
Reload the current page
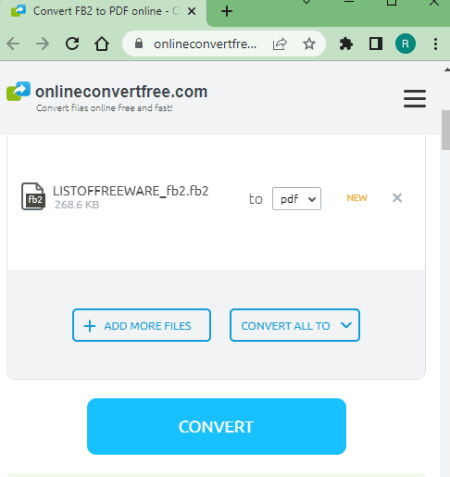click(72, 44)
